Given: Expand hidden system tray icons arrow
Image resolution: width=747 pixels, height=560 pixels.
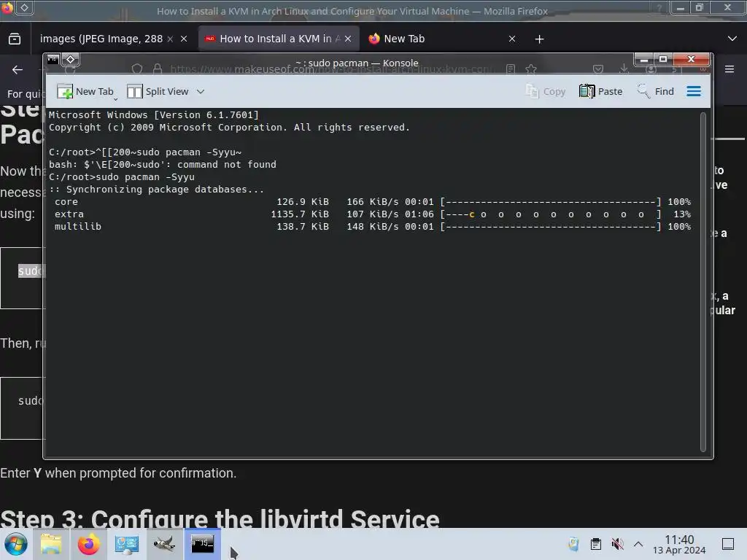Looking at the screenshot, I should (638, 544).
